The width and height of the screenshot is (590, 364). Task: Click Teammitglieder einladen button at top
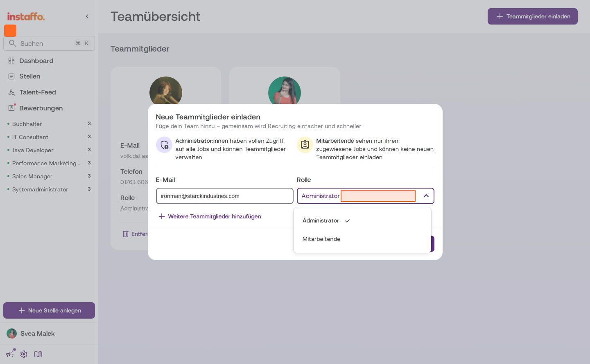pos(532,16)
